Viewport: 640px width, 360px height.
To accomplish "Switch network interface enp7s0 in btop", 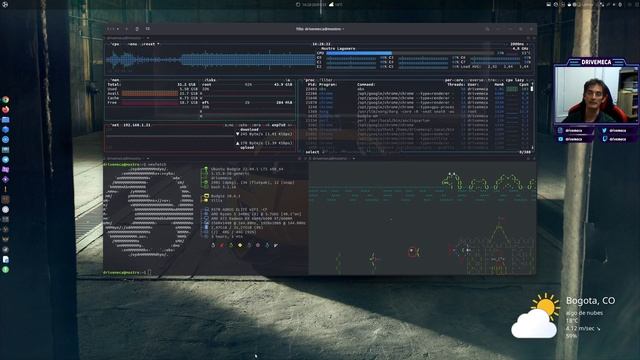I will [278, 125].
